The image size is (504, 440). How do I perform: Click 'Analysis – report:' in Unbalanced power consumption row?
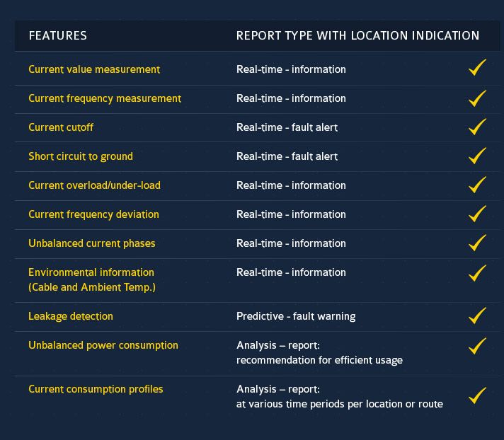pos(278,346)
